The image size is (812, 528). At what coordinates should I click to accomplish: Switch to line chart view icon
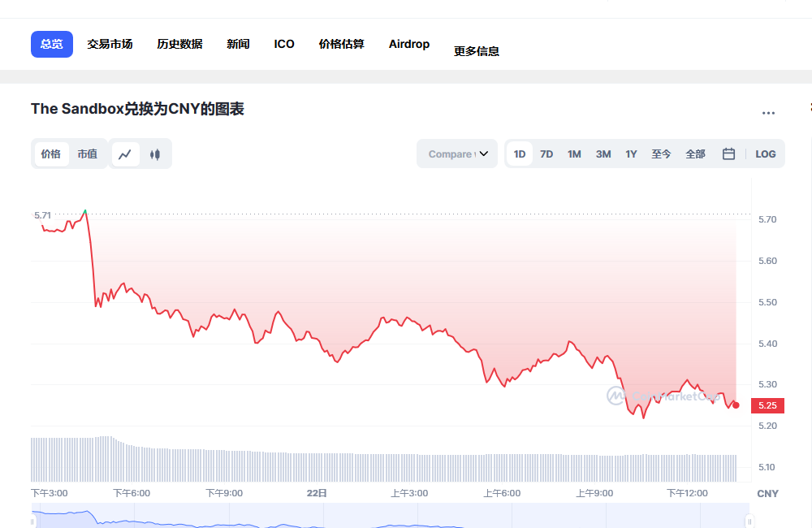pos(125,154)
